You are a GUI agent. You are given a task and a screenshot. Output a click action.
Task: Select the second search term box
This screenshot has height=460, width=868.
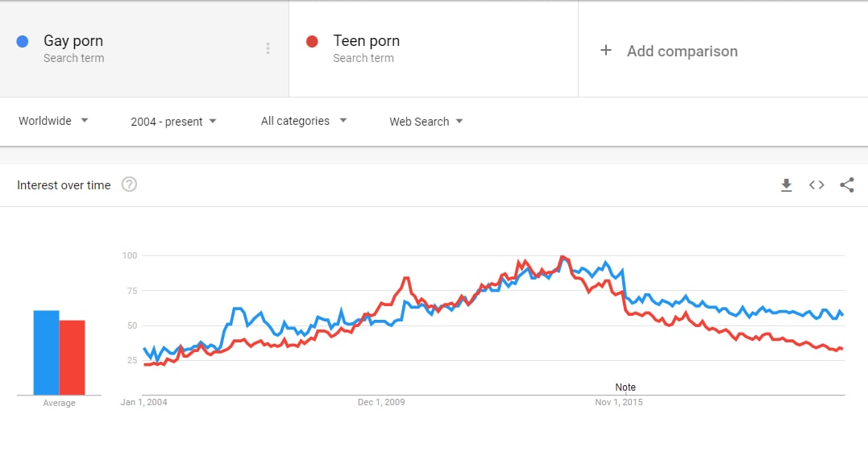point(434,48)
